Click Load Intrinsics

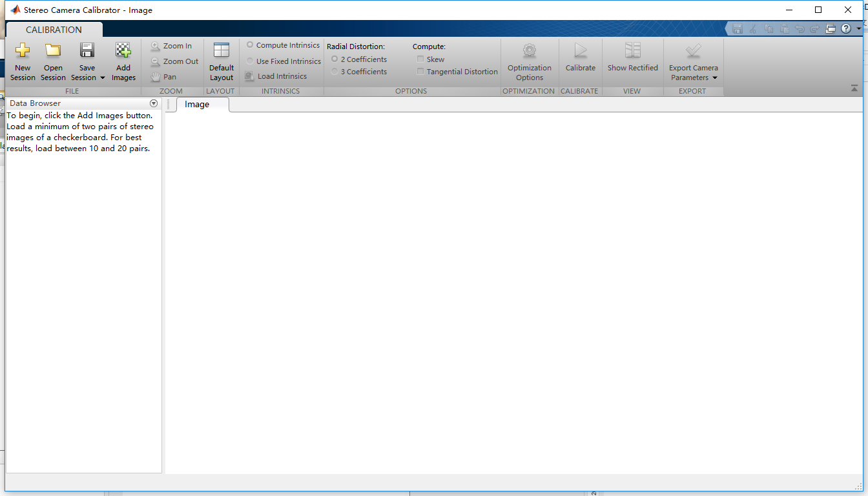click(277, 76)
